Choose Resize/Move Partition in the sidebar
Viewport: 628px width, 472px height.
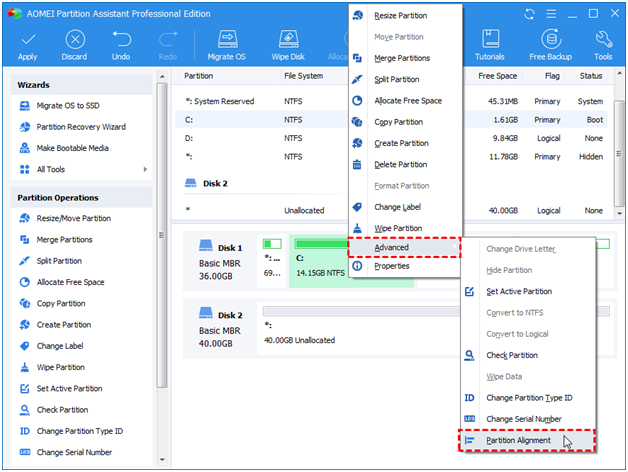[65, 218]
